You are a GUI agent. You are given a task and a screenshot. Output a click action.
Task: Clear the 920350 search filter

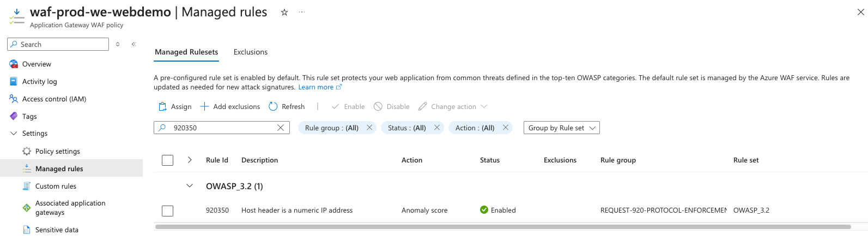tap(281, 128)
